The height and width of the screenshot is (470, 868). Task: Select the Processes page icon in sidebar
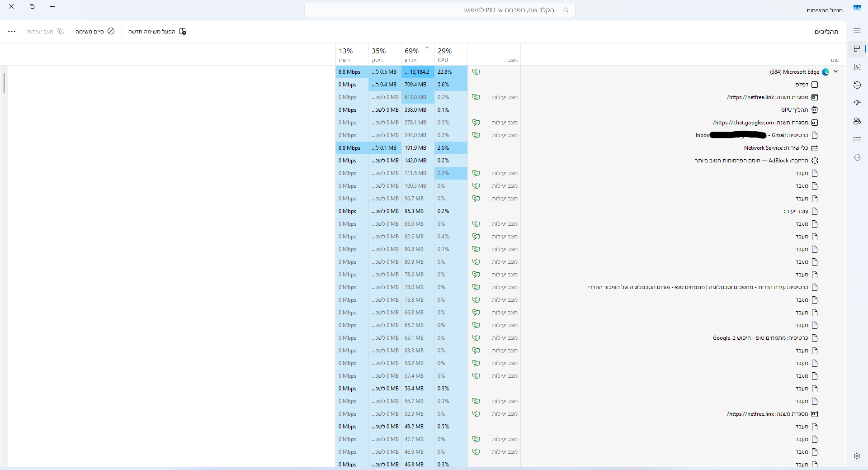coord(857,49)
